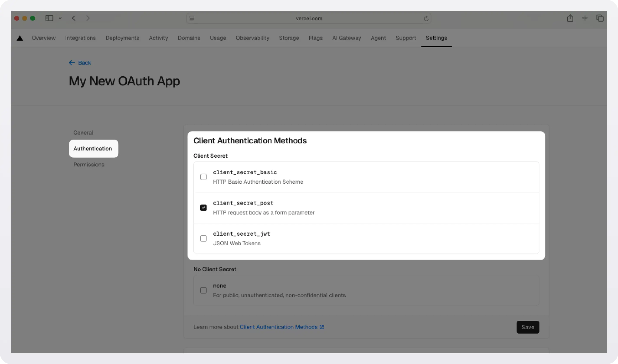Click the page settings icon in the address bar
The width and height of the screenshot is (618, 364).
coord(192,18)
